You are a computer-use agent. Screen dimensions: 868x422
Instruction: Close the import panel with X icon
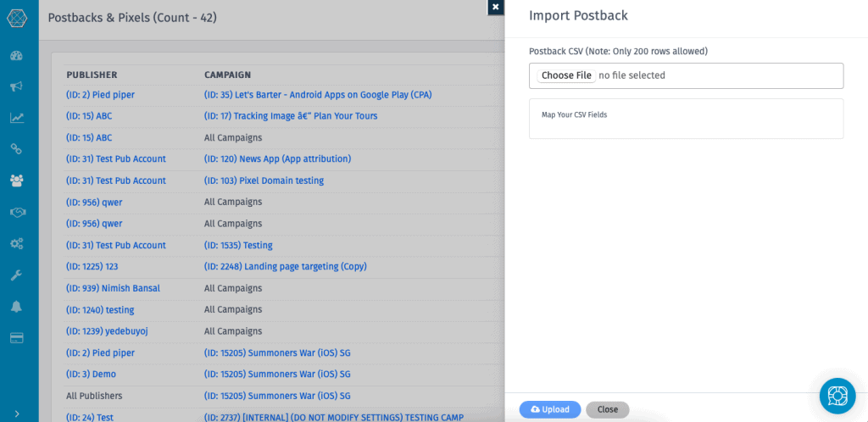click(496, 7)
